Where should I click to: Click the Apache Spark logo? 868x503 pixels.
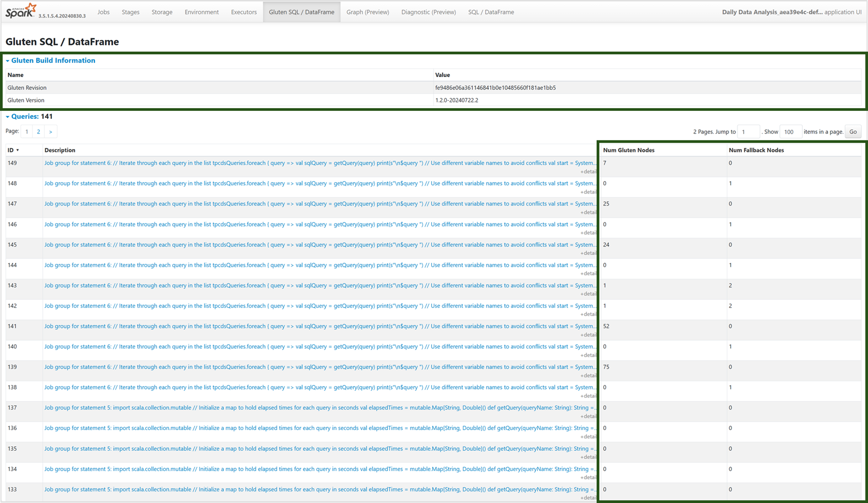pos(21,11)
